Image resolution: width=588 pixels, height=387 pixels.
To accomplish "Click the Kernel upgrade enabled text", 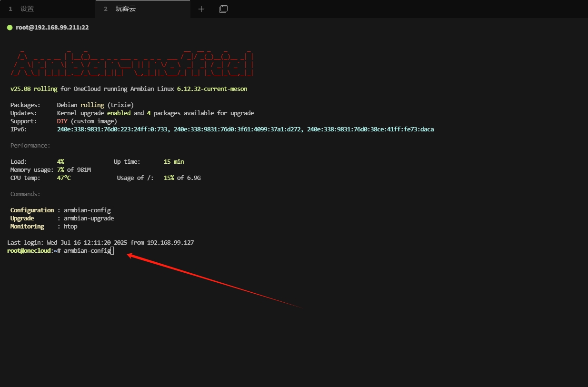I will click(94, 113).
